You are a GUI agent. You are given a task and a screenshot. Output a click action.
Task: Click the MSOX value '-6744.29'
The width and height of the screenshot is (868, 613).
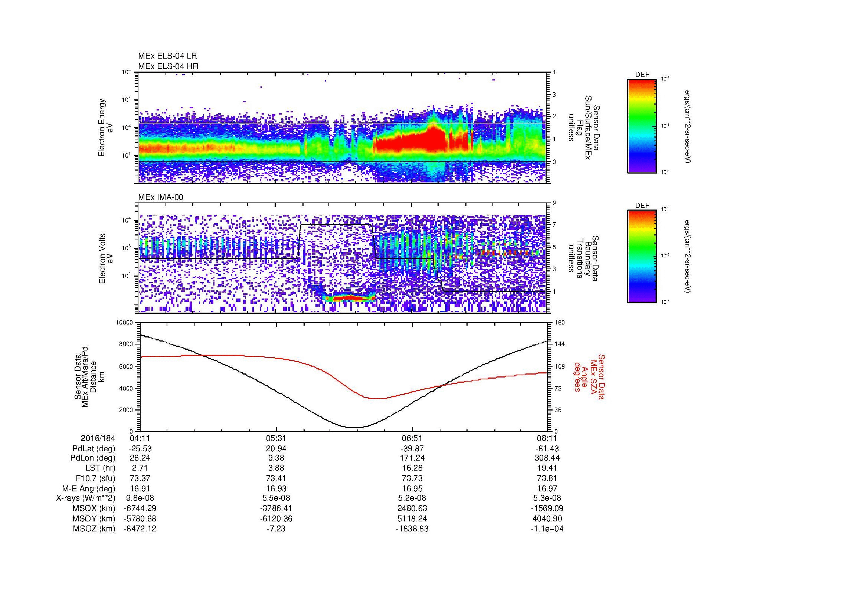point(140,508)
